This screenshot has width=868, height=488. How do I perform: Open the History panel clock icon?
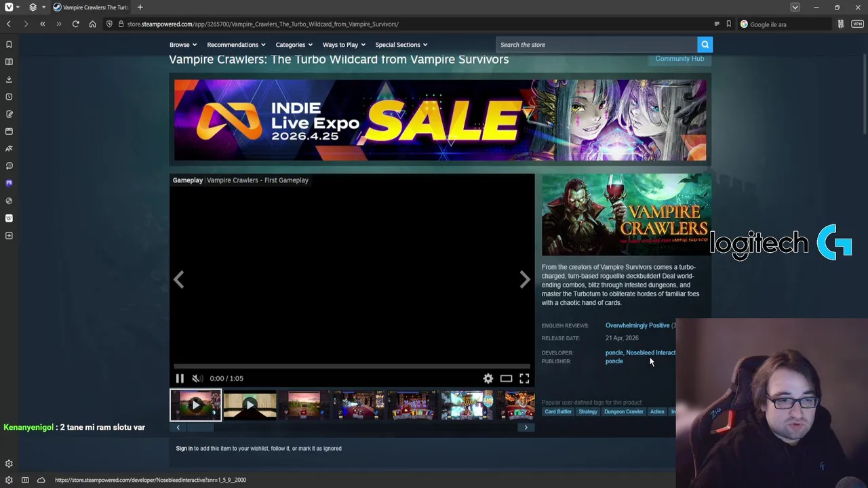pos(9,97)
